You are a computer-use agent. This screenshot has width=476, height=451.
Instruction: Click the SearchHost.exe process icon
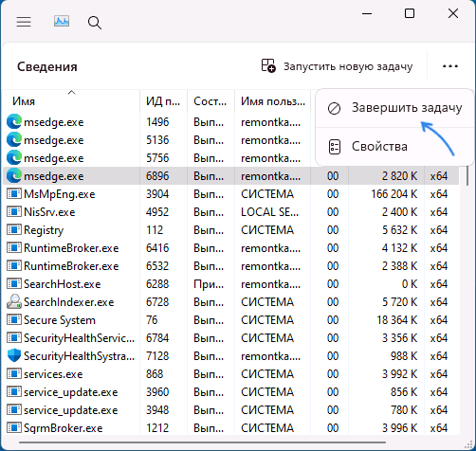(14, 284)
